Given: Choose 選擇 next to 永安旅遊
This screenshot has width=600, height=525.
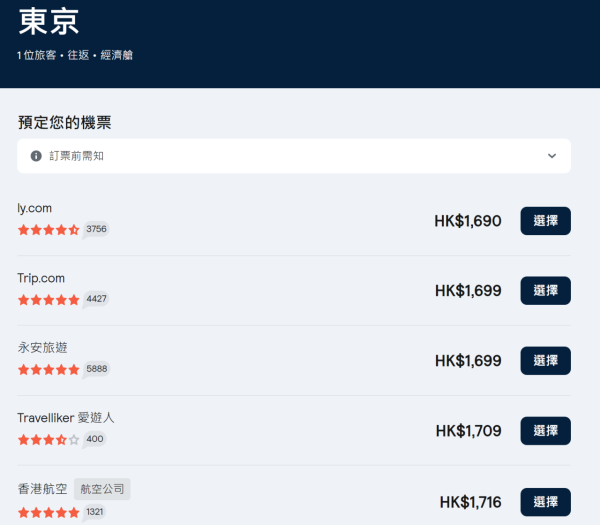Looking at the screenshot, I should point(545,360).
